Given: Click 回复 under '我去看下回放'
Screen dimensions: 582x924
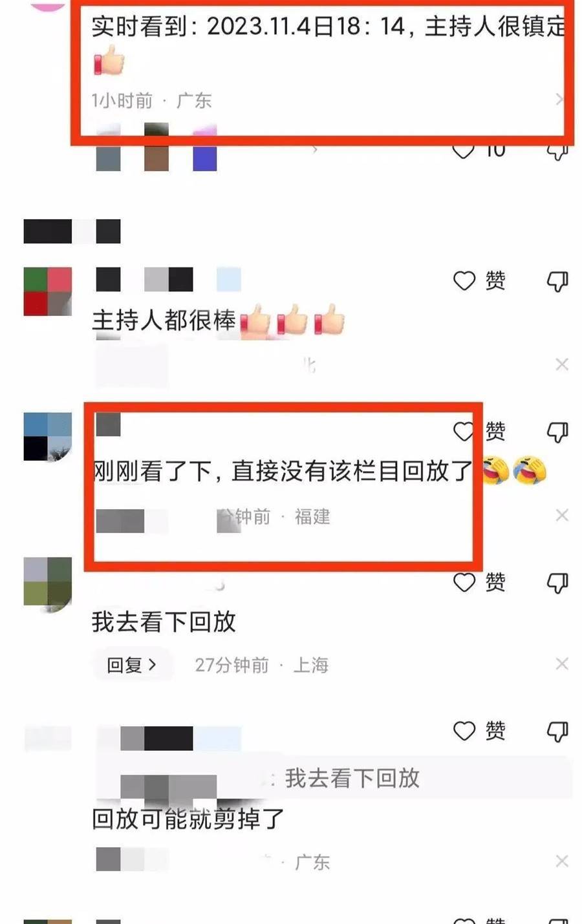Looking at the screenshot, I should tap(132, 665).
